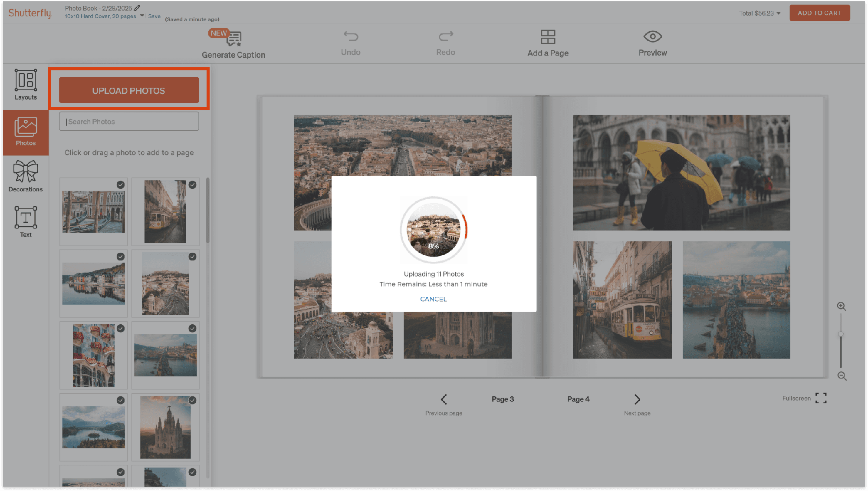The width and height of the screenshot is (868, 491).
Task: Toggle checkmark on aerial hillside city thumbnail
Action: (192, 257)
